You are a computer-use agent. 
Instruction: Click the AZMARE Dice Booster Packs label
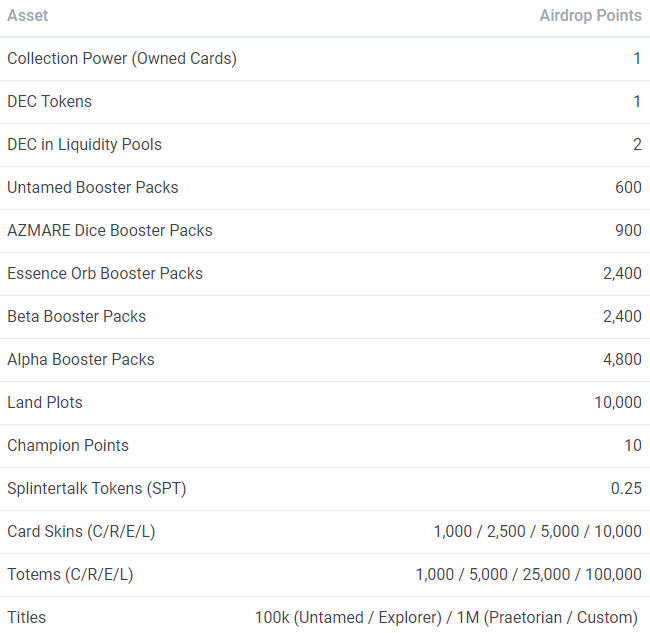[x=109, y=230]
